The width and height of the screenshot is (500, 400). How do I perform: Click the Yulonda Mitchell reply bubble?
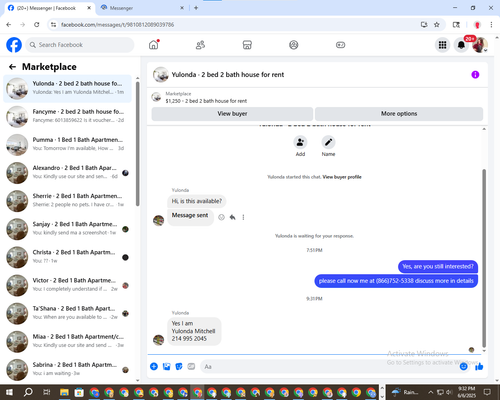click(194, 331)
